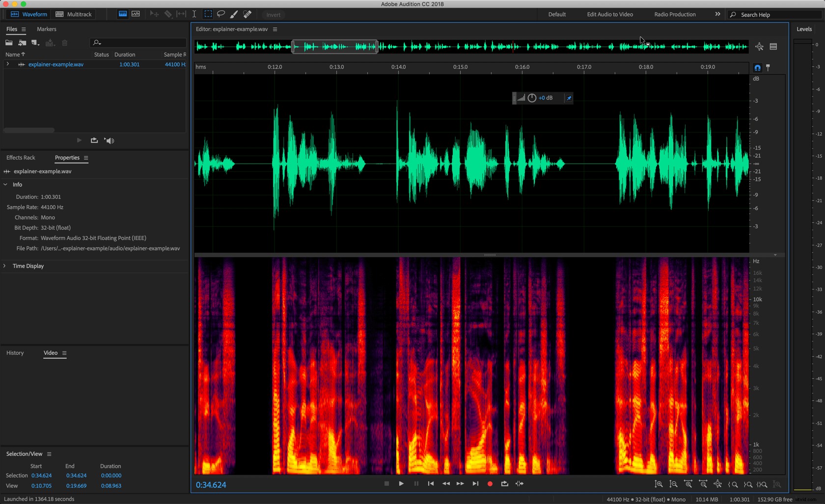Switch to the Markers tab
This screenshot has height=504, width=825.
point(46,29)
